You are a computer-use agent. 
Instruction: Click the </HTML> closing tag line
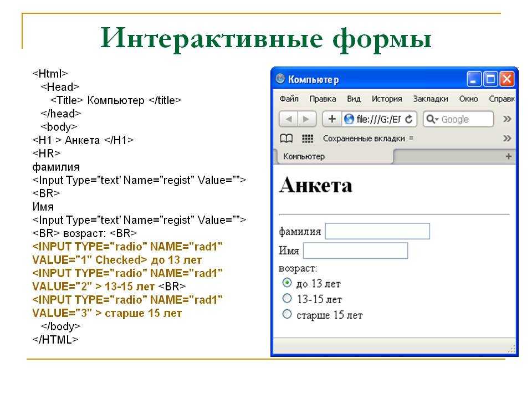click(x=55, y=340)
